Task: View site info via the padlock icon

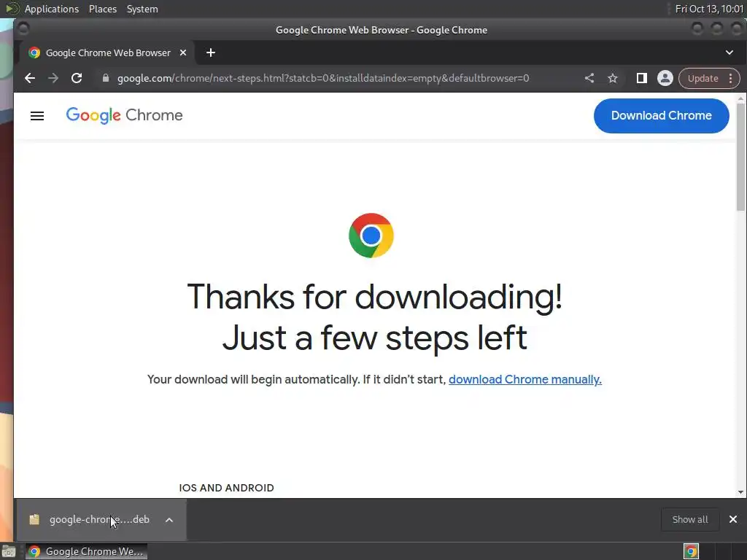Action: [x=106, y=78]
